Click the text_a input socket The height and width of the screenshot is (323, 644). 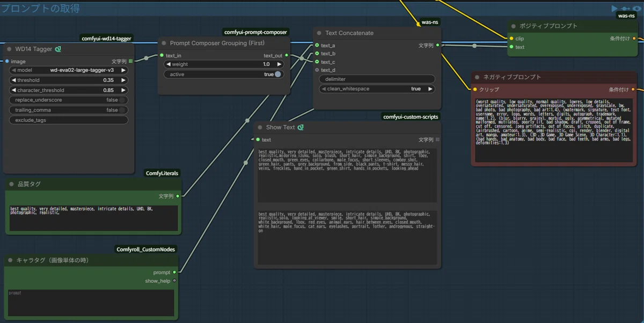pyautogui.click(x=317, y=46)
